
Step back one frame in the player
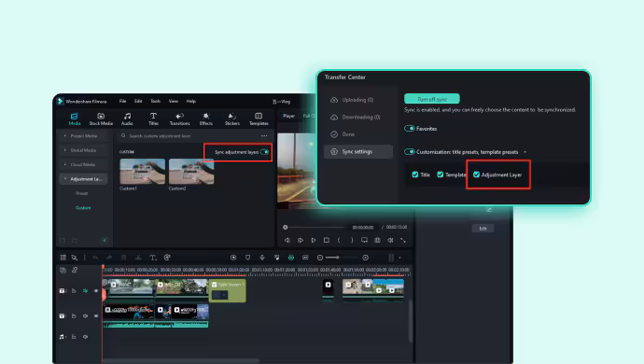(287, 241)
